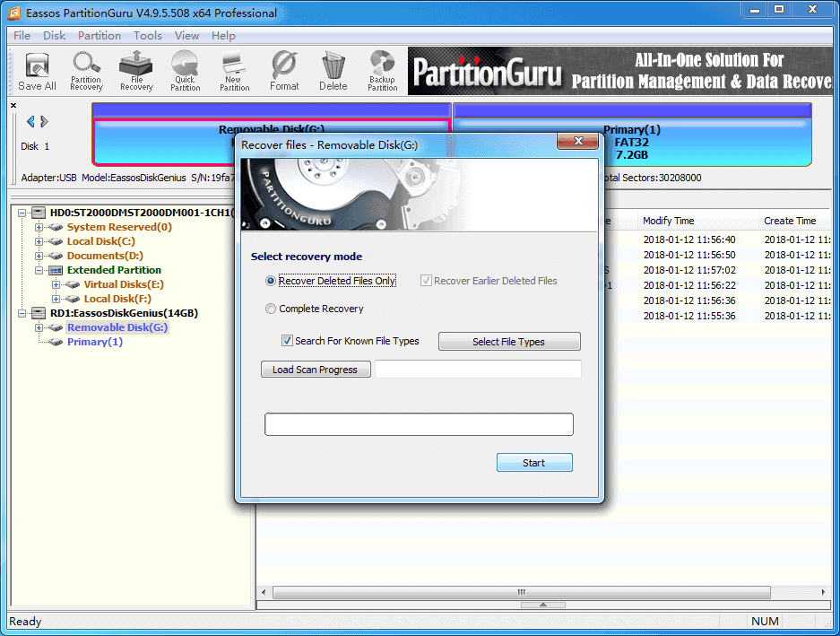The height and width of the screenshot is (636, 840).
Task: Go to next disk with right arrow
Action: [x=45, y=122]
